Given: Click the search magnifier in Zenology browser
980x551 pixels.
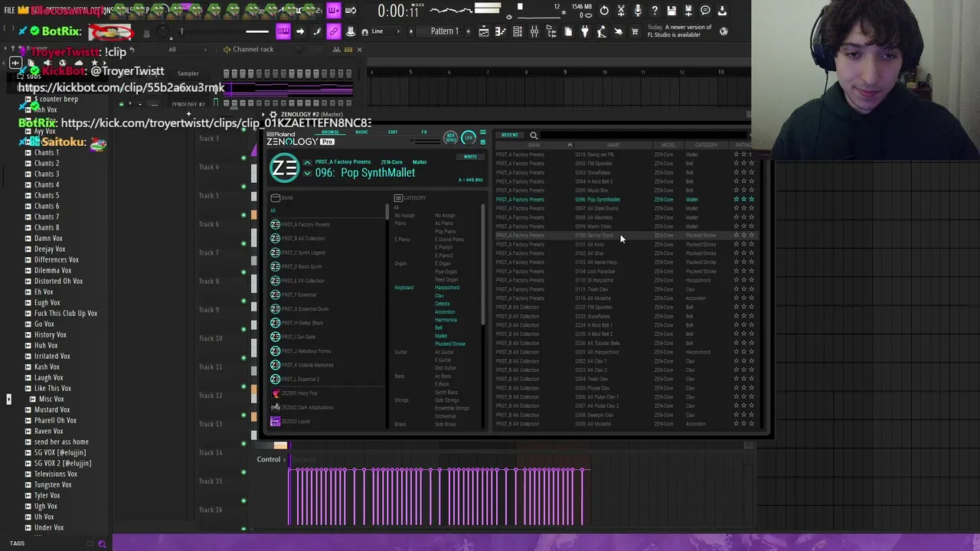Looking at the screenshot, I should [x=534, y=135].
